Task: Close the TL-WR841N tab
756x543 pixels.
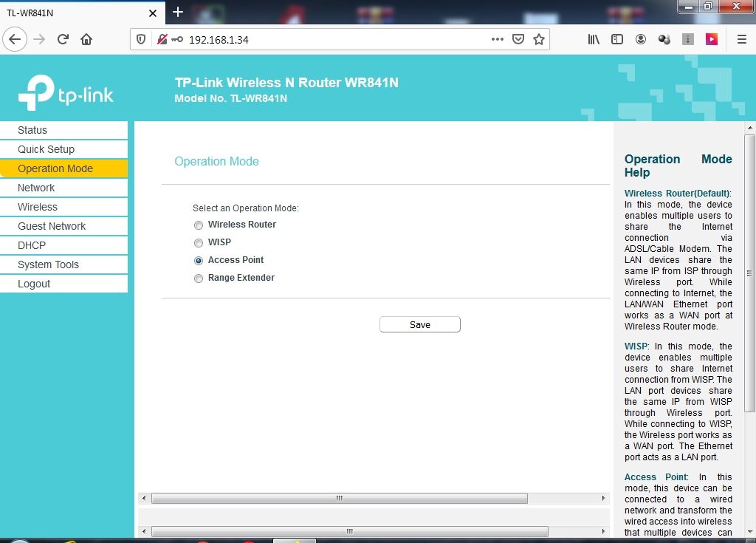Action: pyautogui.click(x=152, y=13)
